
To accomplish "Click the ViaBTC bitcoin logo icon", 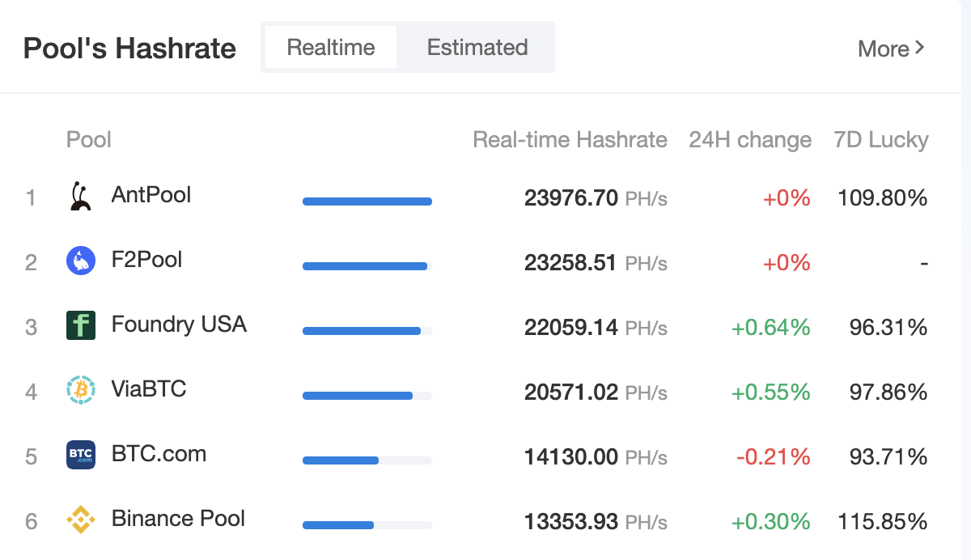I will [x=80, y=390].
